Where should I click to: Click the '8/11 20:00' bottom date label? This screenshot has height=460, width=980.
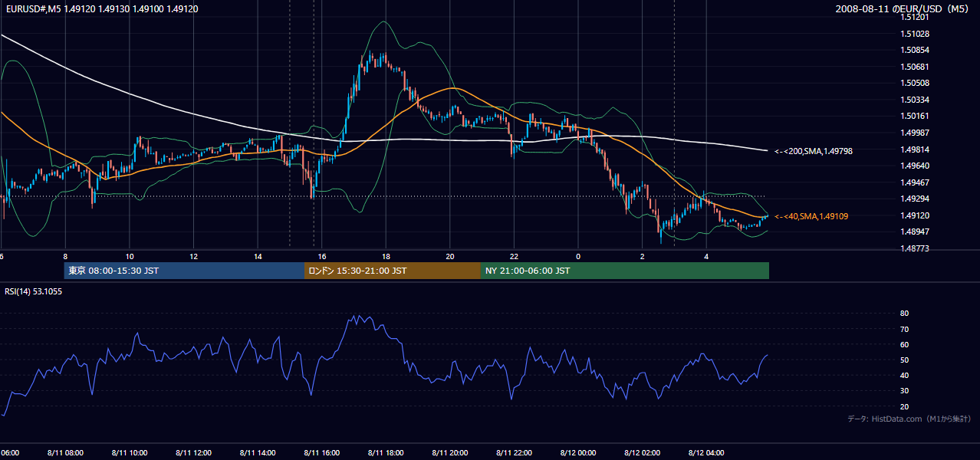point(450,453)
